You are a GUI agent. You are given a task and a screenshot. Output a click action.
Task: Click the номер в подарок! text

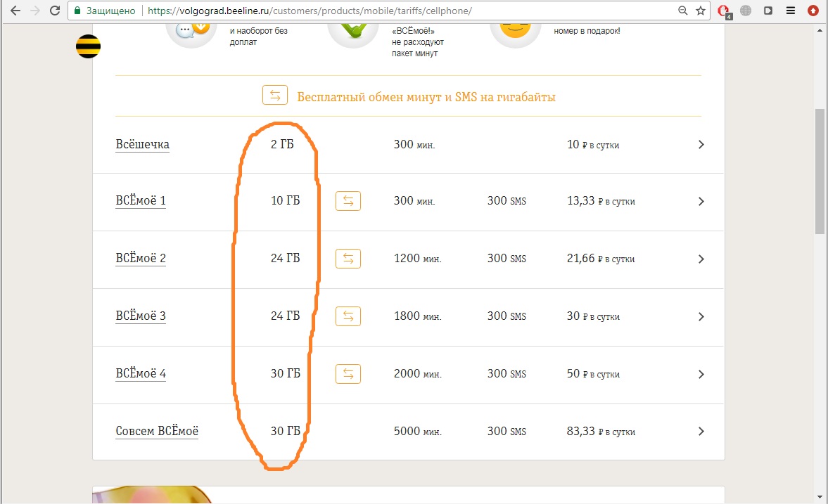click(x=587, y=31)
